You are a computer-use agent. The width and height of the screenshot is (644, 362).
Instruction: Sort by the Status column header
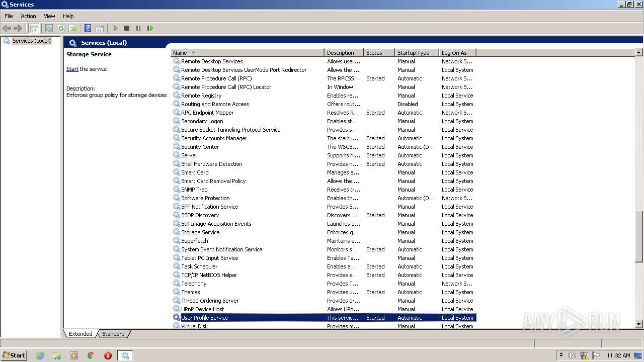[379, 52]
